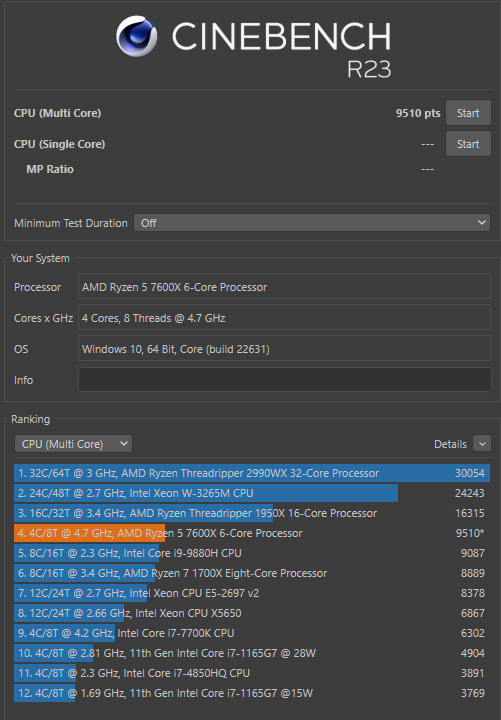Select the Intel Xeon W-3265M ranking row
This screenshot has height=720, width=501.
tap(252, 493)
